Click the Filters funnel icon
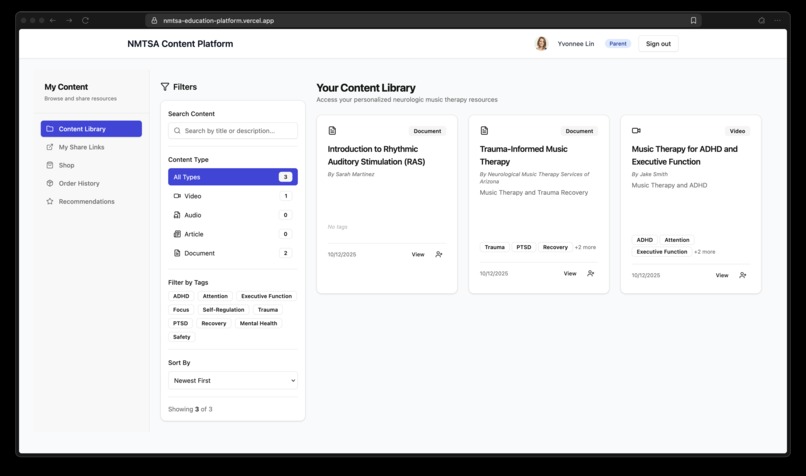The image size is (806, 476). (x=165, y=87)
